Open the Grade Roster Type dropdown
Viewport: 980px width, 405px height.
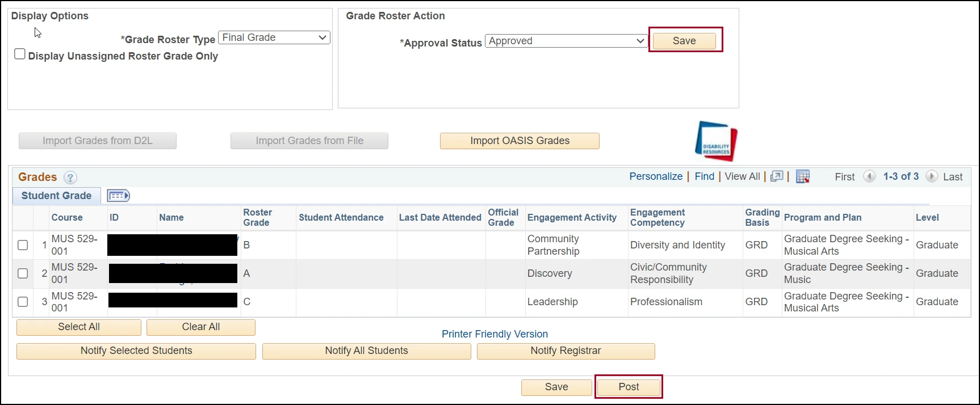click(274, 37)
